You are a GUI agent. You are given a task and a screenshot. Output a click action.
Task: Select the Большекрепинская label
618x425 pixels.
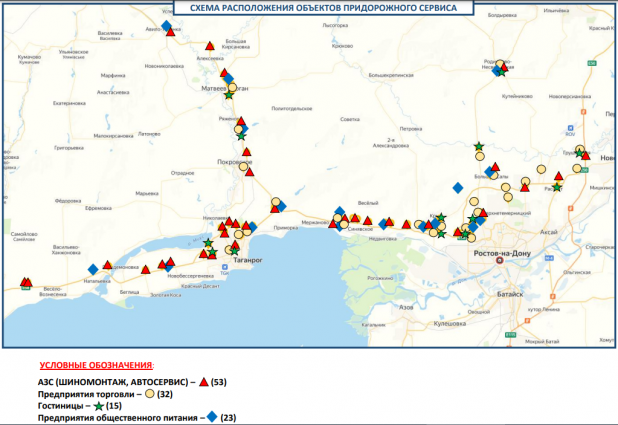point(391,75)
